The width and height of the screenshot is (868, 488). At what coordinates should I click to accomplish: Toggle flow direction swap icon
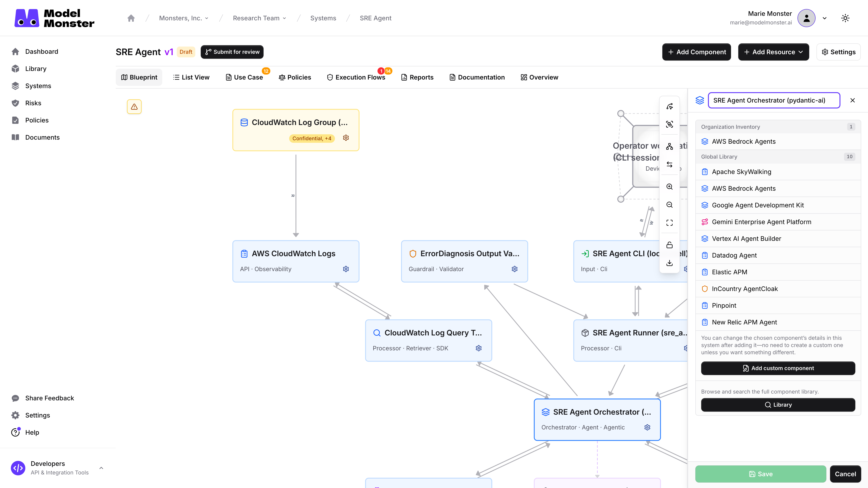(669, 164)
